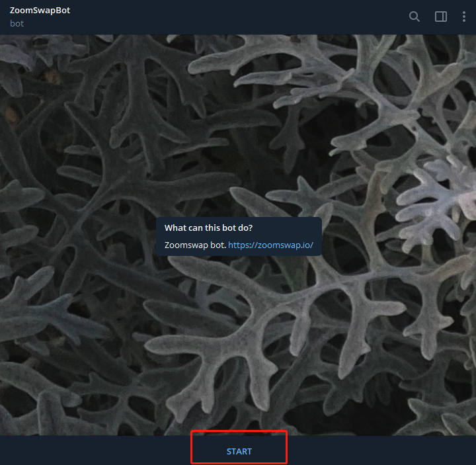
Task: Click the "What can this bot do?" heading
Action: pyautogui.click(x=208, y=228)
